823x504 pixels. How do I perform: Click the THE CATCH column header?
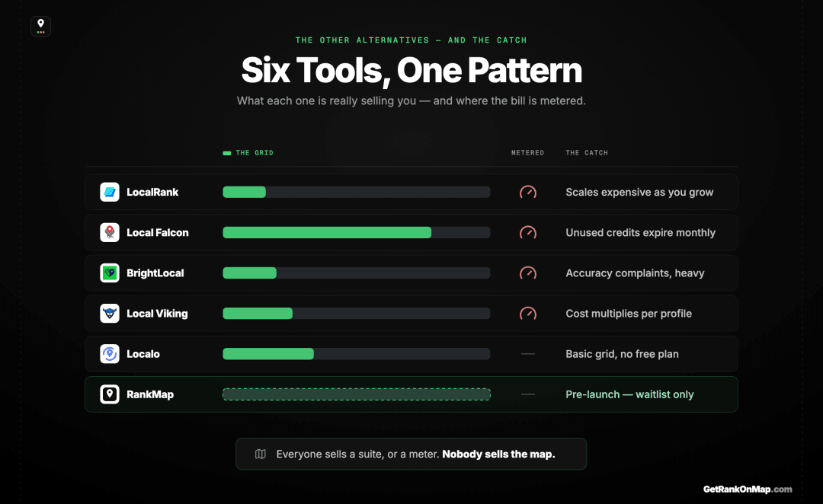pyautogui.click(x=587, y=152)
